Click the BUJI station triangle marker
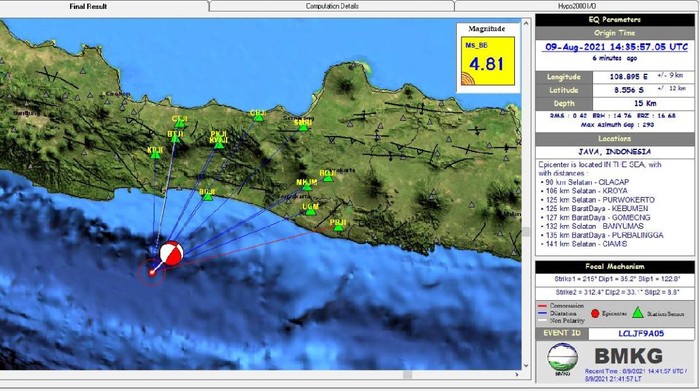 [208, 197]
